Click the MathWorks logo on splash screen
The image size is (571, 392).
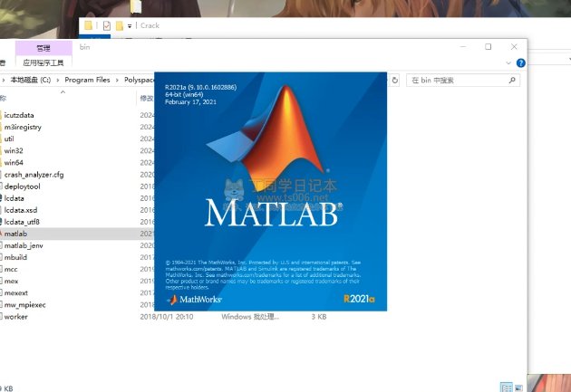tap(195, 300)
